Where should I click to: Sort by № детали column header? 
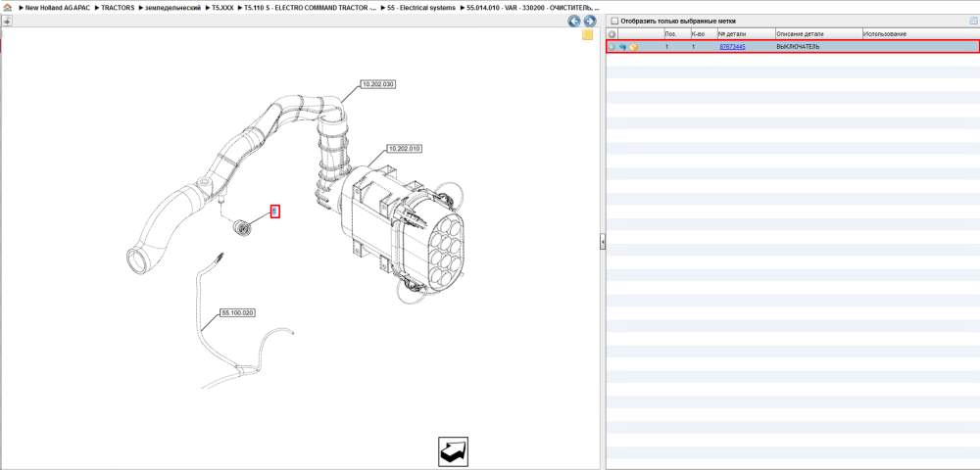click(746, 33)
